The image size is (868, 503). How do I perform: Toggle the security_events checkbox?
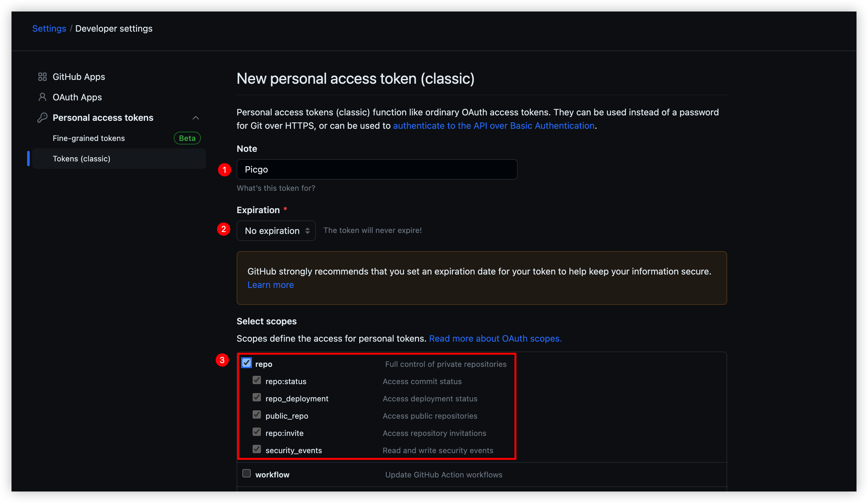coord(257,449)
